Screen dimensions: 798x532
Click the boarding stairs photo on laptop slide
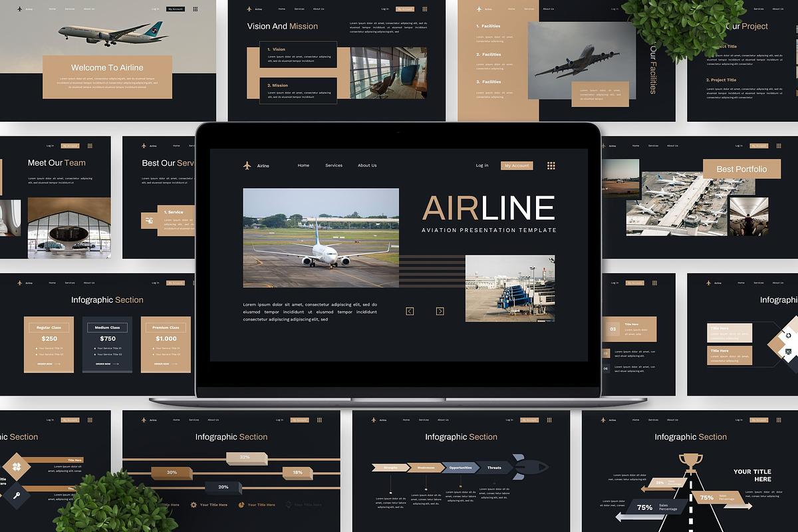pos(510,289)
